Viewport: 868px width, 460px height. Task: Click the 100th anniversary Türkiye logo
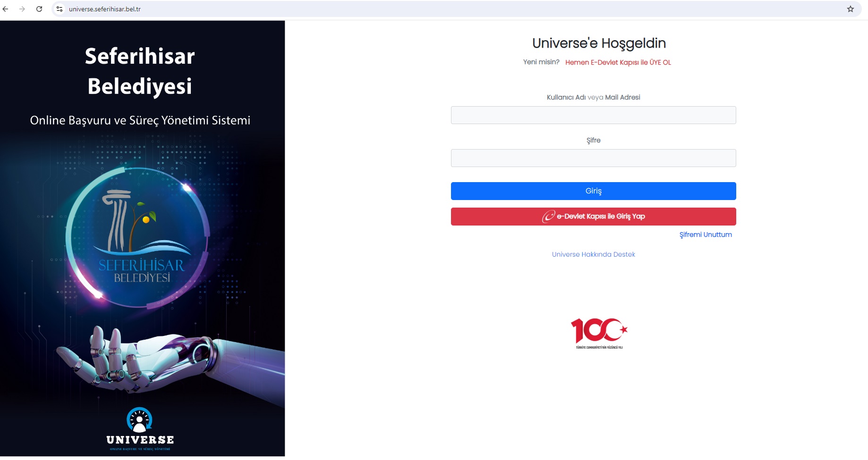point(599,333)
